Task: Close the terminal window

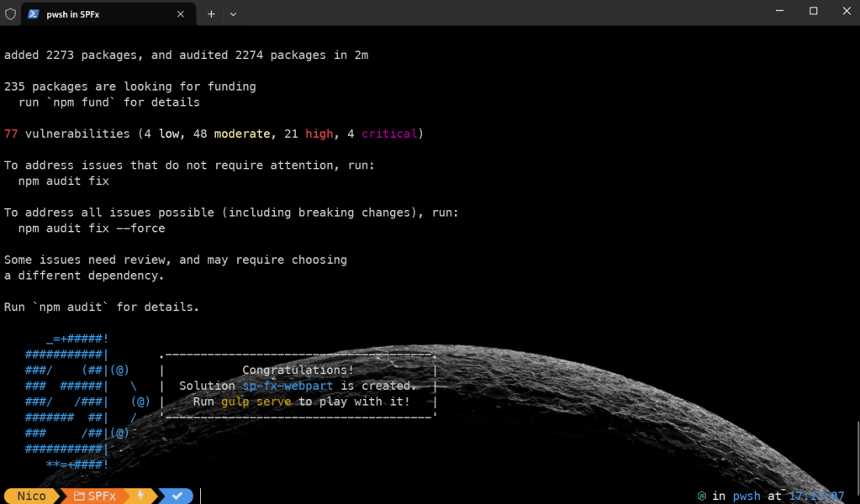Action: [x=843, y=11]
